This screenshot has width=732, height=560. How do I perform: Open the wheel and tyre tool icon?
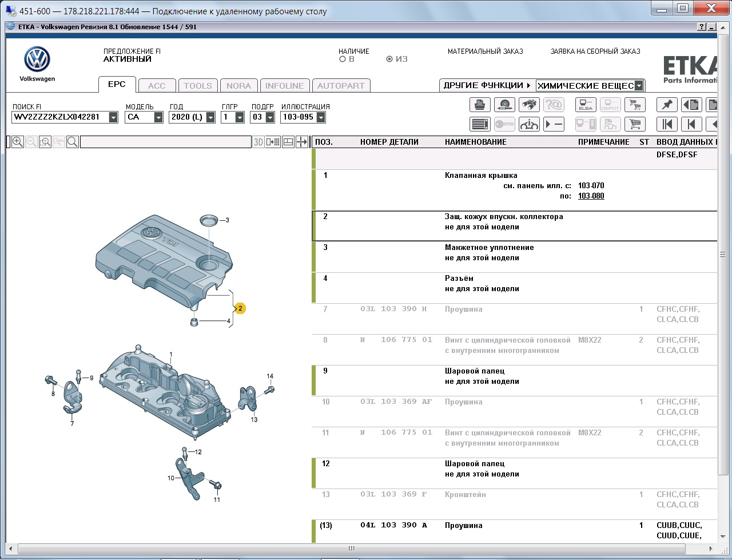click(x=505, y=105)
